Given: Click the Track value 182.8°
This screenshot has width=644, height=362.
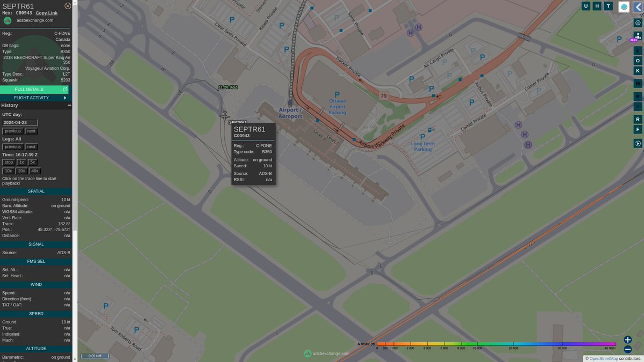Looking at the screenshot, I should 64,224.
